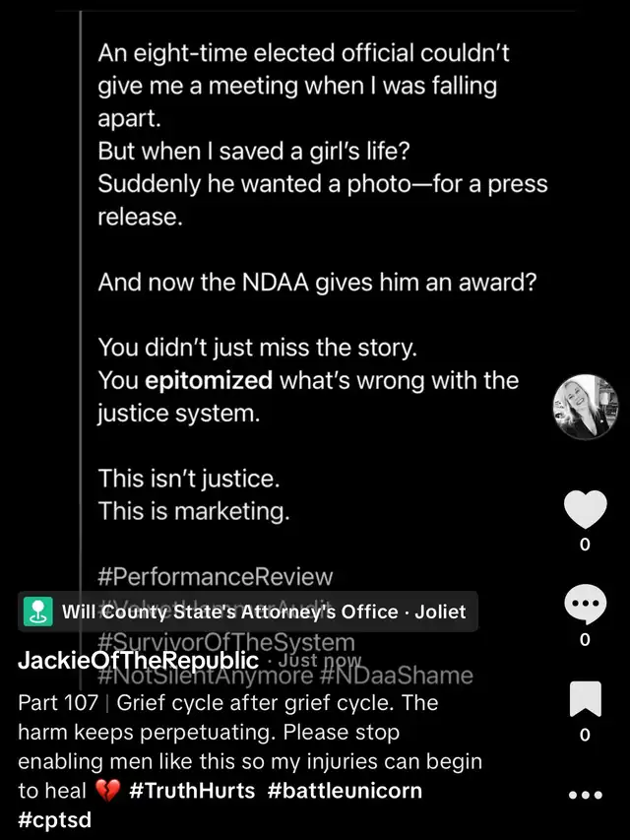The width and height of the screenshot is (630, 840).
Task: Tap the saved count below the bookmark
Action: coord(585,735)
